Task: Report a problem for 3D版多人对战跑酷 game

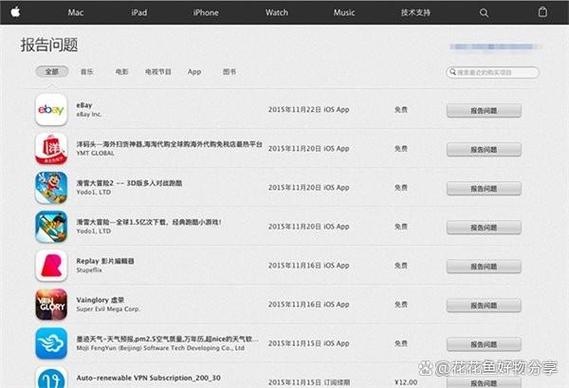Action: (484, 189)
